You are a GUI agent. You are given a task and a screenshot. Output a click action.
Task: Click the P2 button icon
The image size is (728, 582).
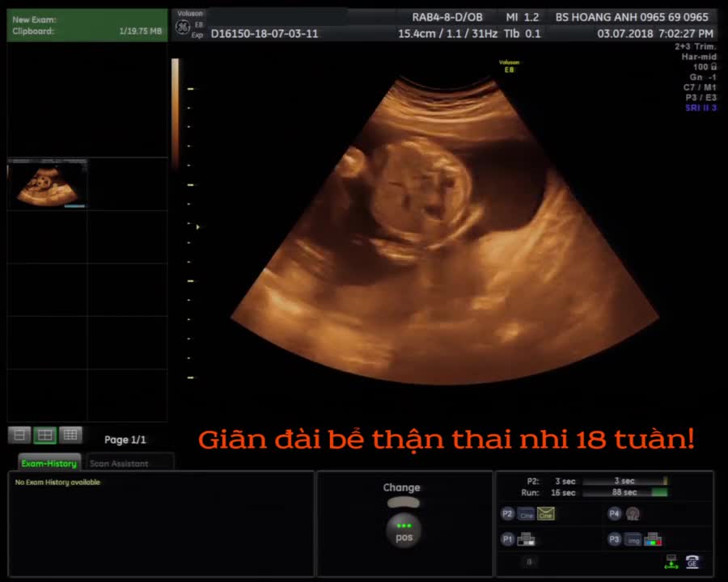coord(507,514)
